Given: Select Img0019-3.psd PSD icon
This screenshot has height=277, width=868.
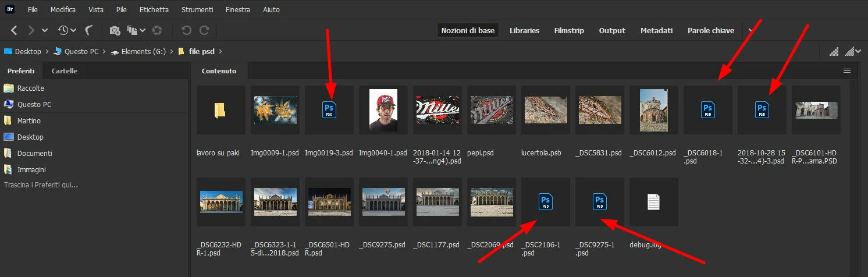Looking at the screenshot, I should click(x=329, y=110).
